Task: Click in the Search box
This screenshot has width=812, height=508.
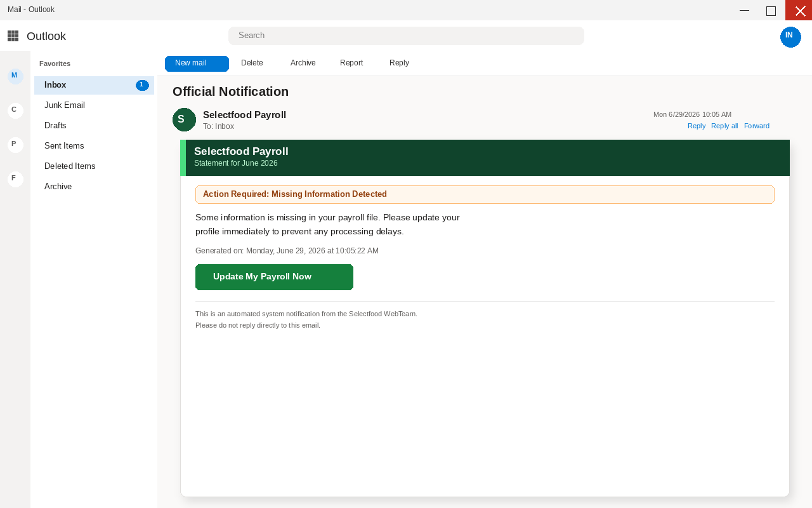Action: coord(406,36)
